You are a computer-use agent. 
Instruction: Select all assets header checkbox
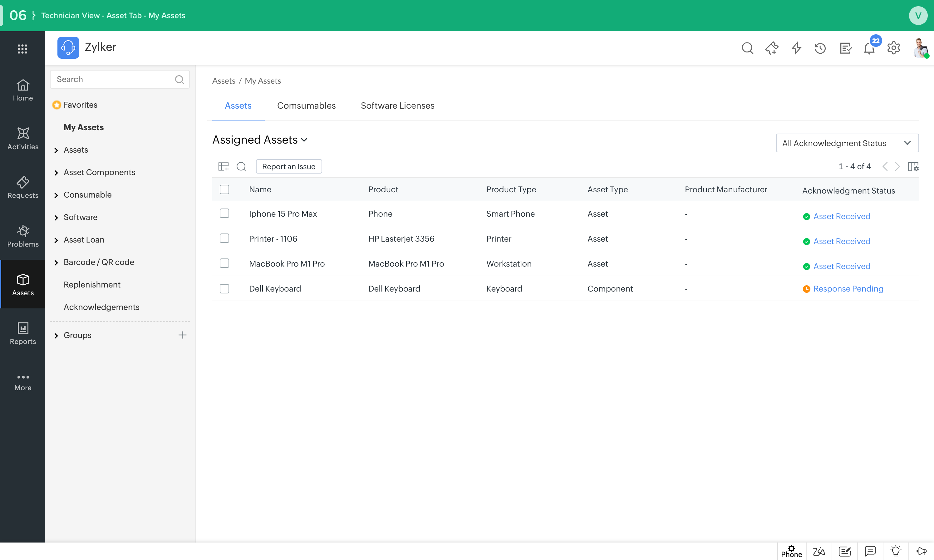click(x=224, y=189)
